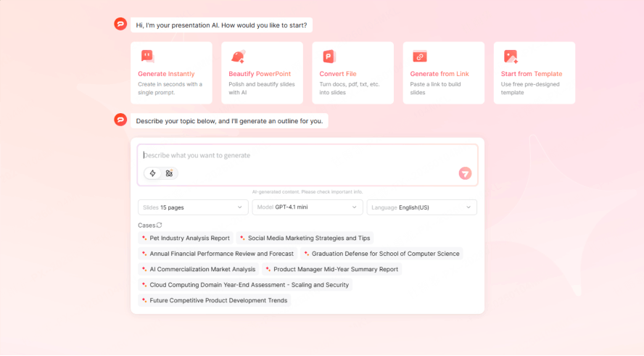Open the Language English(US) dropdown
Screen dimensions: 644x356
tap(421, 207)
